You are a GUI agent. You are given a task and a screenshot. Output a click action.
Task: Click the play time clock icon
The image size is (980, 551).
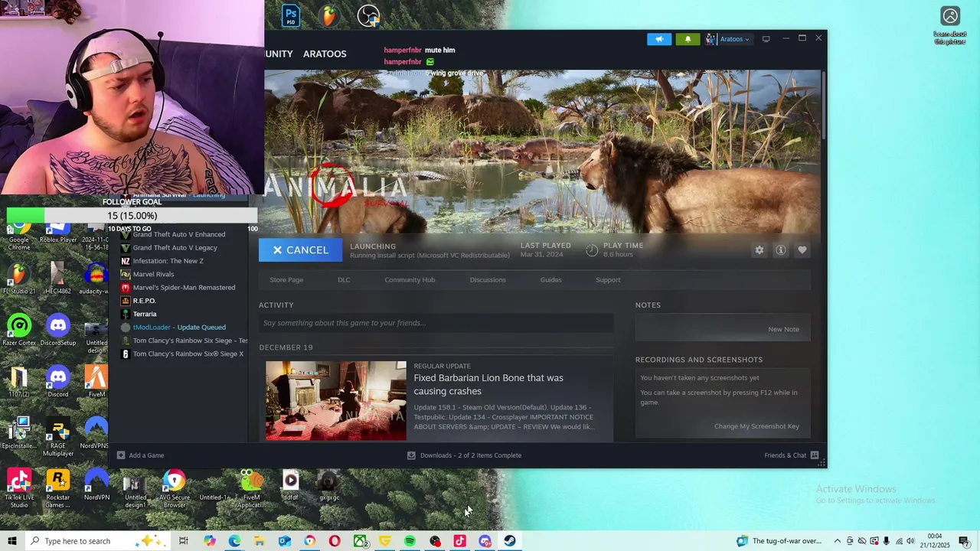click(x=592, y=250)
